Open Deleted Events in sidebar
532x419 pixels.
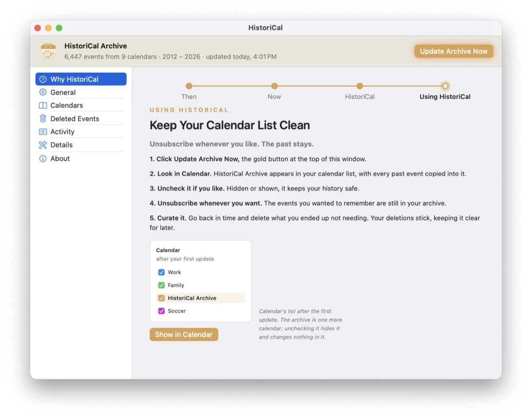point(81,119)
